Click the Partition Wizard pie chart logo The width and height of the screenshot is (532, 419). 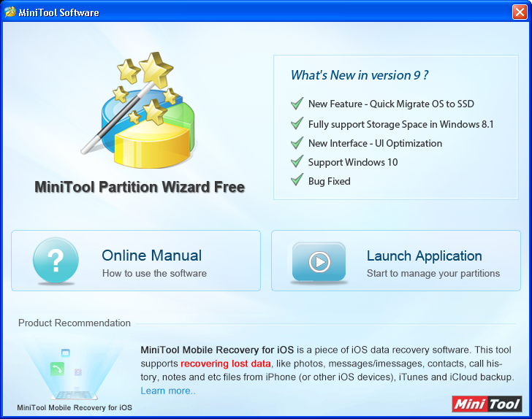tap(139, 110)
